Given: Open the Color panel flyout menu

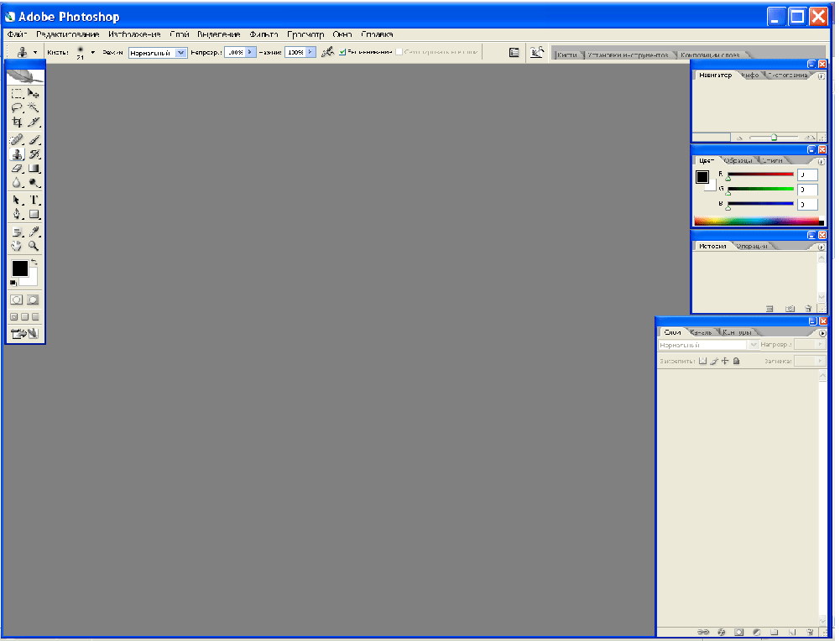Looking at the screenshot, I should point(822,161).
